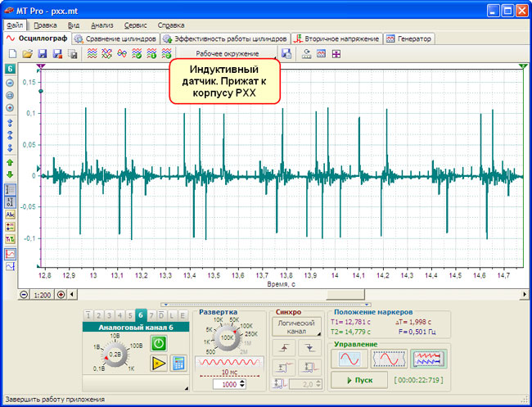The height and width of the screenshot is (407, 532).
Task: Click the green down arrow in left sidebar
Action: pos(10,174)
